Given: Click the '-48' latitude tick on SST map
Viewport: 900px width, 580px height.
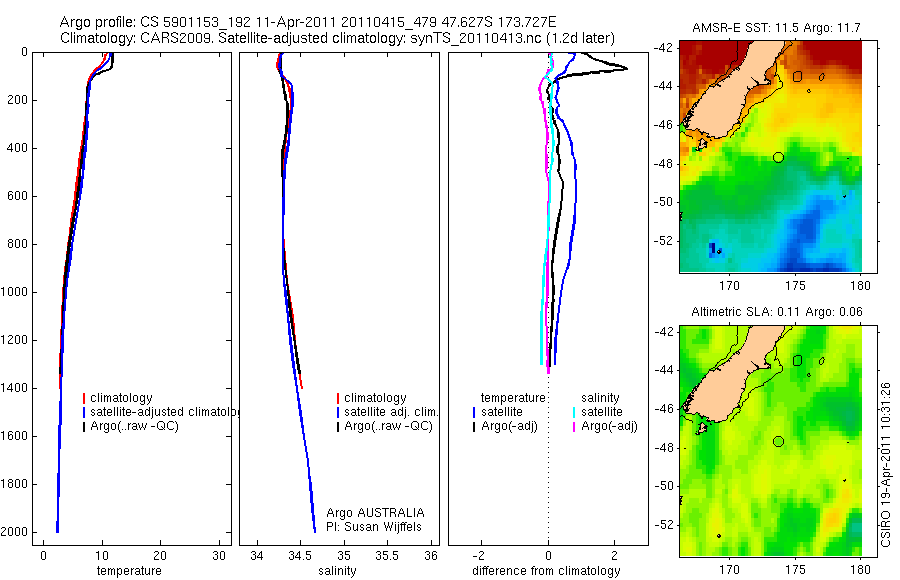Looking at the screenshot, I should tap(664, 164).
